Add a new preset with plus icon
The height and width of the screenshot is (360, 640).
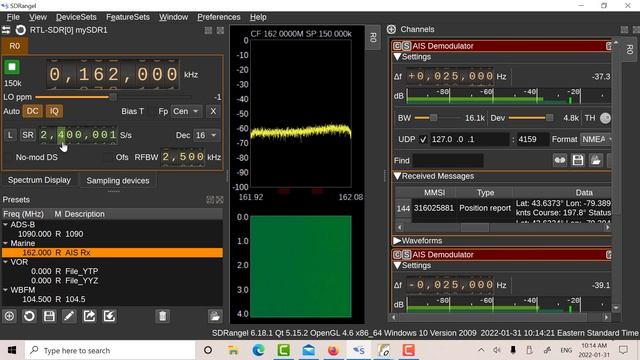tap(9, 316)
